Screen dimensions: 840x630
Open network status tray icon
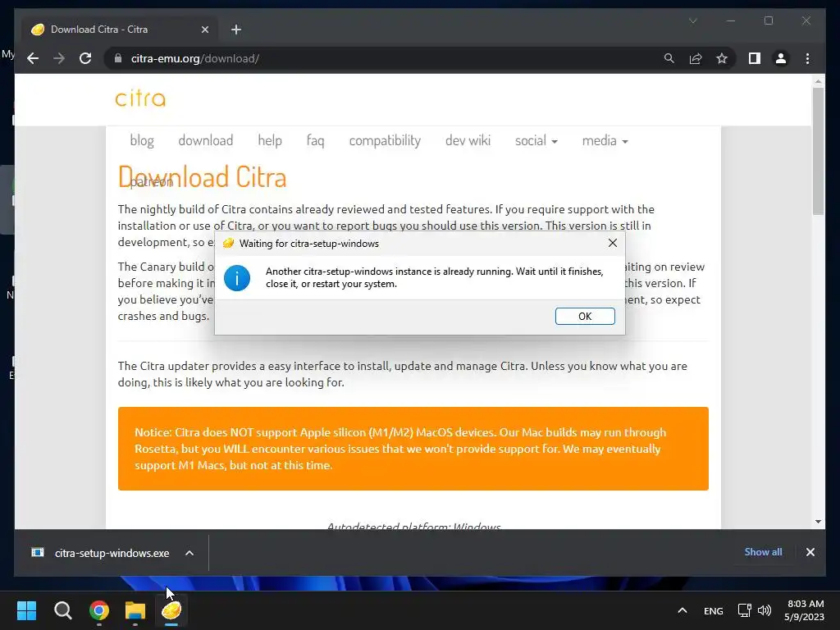point(744,610)
